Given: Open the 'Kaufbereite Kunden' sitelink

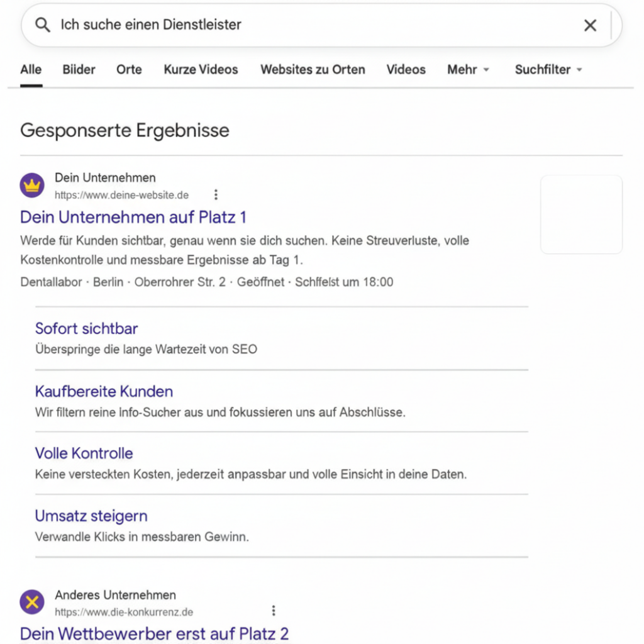Looking at the screenshot, I should (x=104, y=391).
